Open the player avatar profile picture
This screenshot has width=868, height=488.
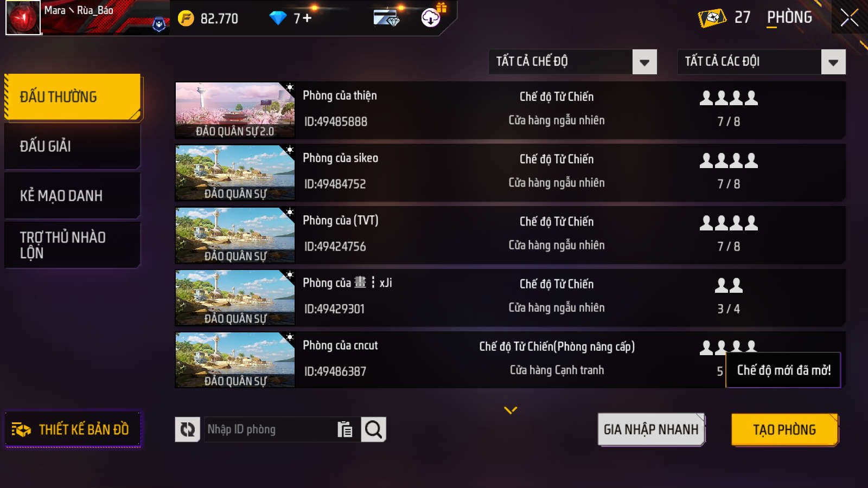[x=23, y=17]
